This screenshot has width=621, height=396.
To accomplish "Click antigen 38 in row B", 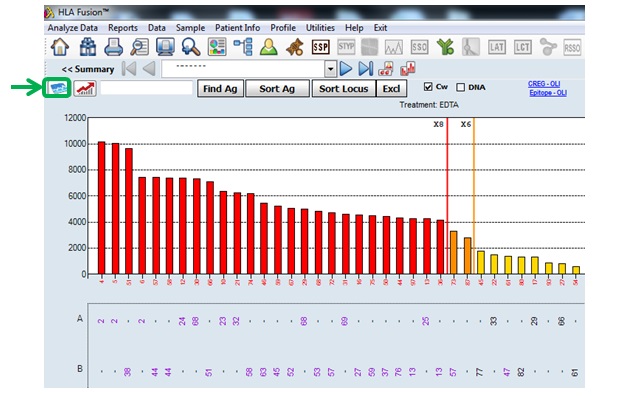I will click(x=128, y=372).
